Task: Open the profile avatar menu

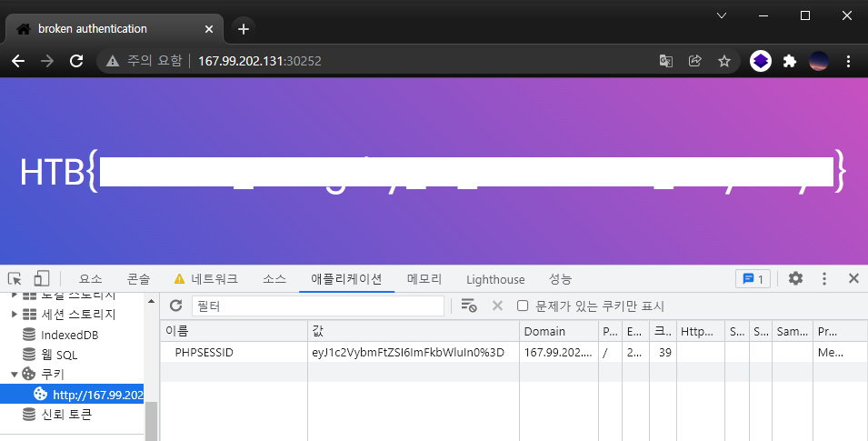Action: pyautogui.click(x=819, y=61)
